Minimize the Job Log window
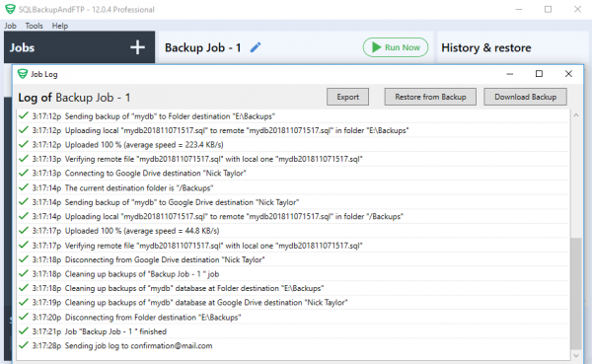Image resolution: width=592 pixels, height=364 pixels. click(x=510, y=74)
